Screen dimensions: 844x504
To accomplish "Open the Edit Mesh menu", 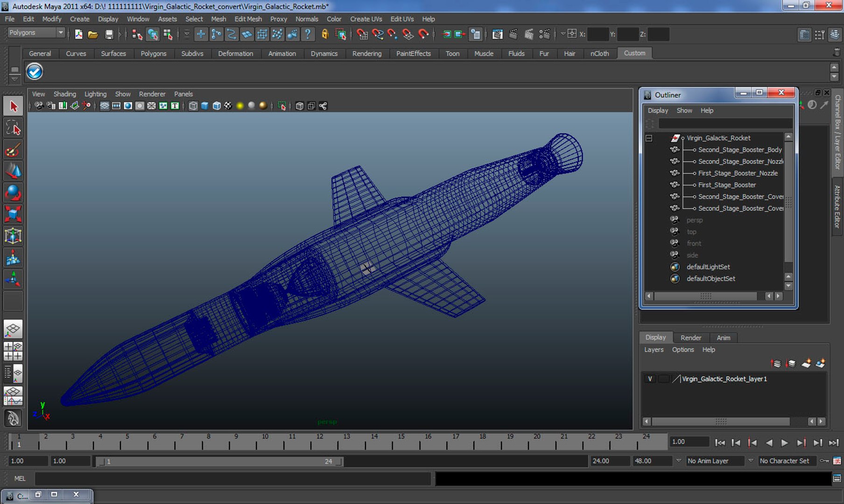I will 248,19.
